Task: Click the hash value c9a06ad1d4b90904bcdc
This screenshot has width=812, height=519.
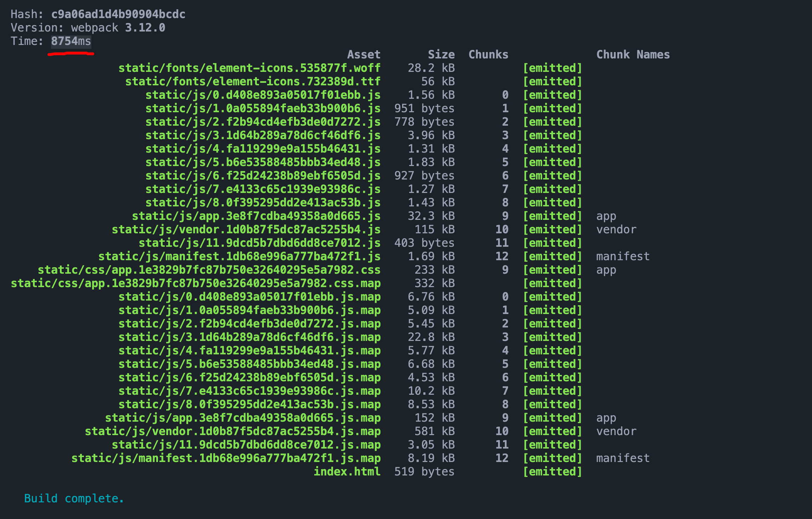Action: [118, 15]
